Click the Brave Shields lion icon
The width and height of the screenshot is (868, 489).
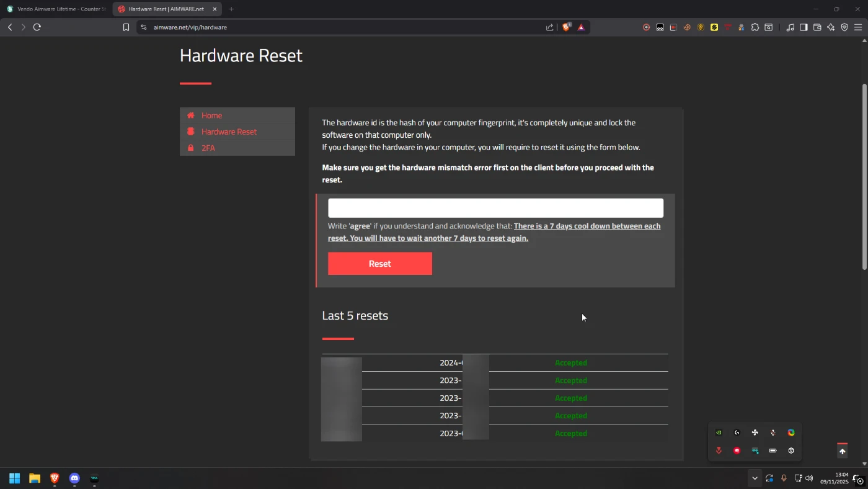(x=566, y=27)
